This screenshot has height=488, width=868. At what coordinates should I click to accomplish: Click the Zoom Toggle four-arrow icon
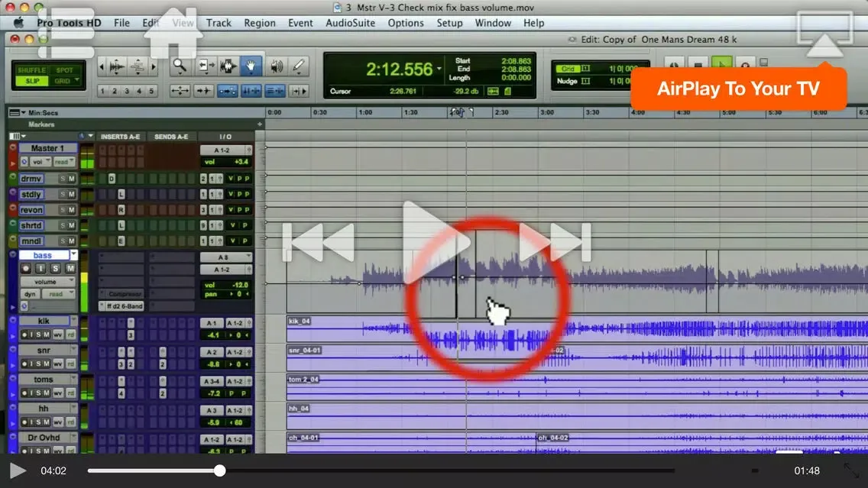[x=180, y=91]
